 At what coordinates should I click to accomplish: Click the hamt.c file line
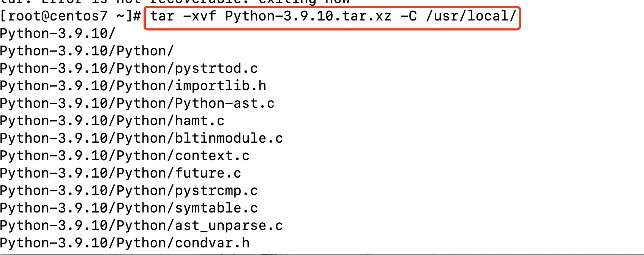[112, 121]
